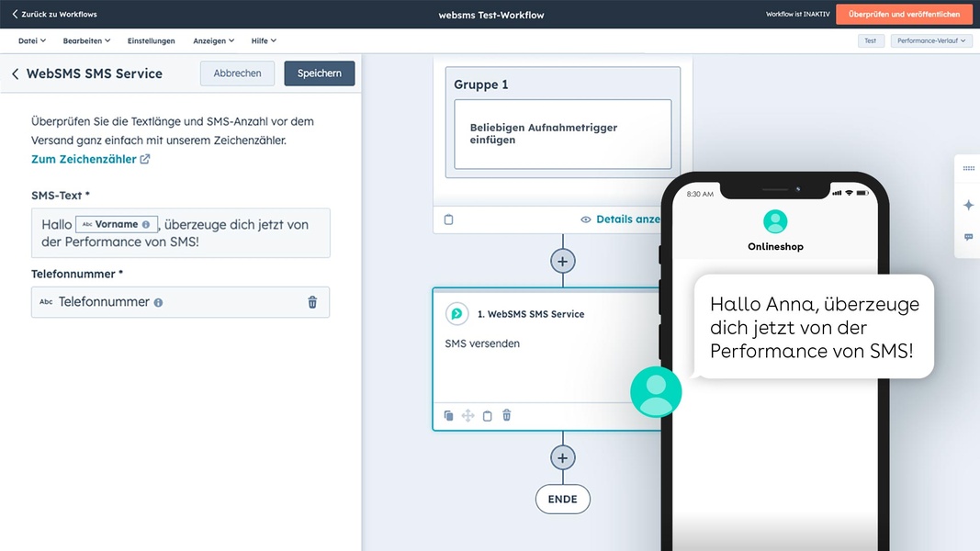Expand the Performance-Verlauf dropdown
This screenshot has width=980, height=551.
coord(931,40)
